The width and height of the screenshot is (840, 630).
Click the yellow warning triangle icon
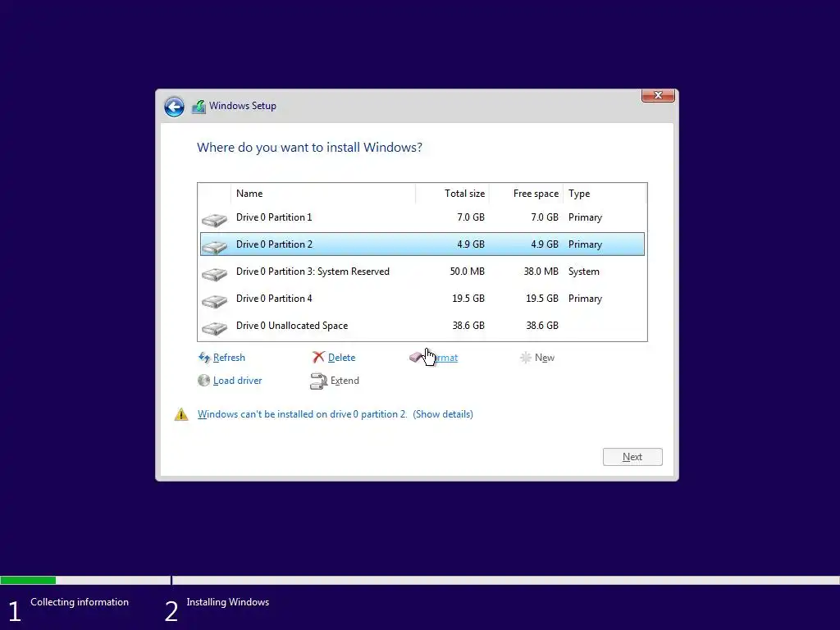click(181, 414)
